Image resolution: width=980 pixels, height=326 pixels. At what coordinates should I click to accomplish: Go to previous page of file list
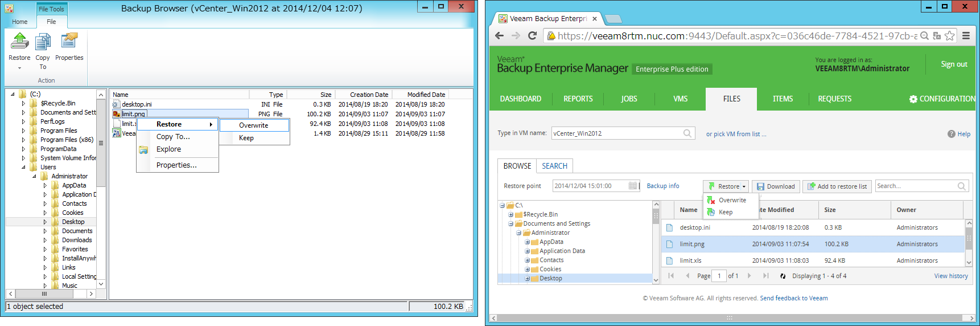click(687, 276)
